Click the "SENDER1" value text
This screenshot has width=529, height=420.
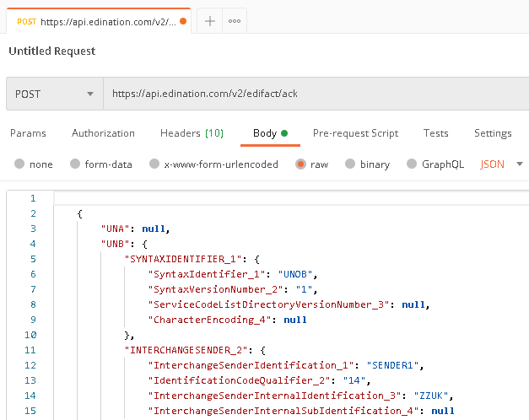392,365
